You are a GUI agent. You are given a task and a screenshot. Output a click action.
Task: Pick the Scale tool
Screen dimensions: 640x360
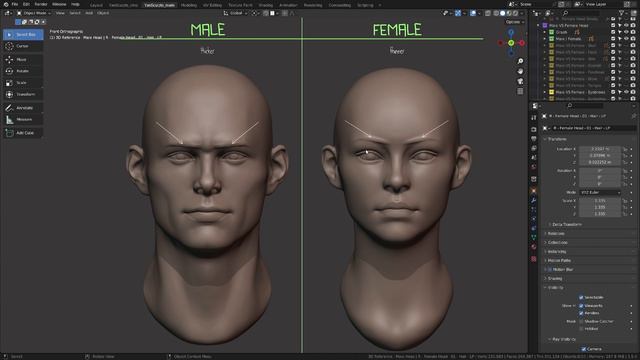(23, 83)
